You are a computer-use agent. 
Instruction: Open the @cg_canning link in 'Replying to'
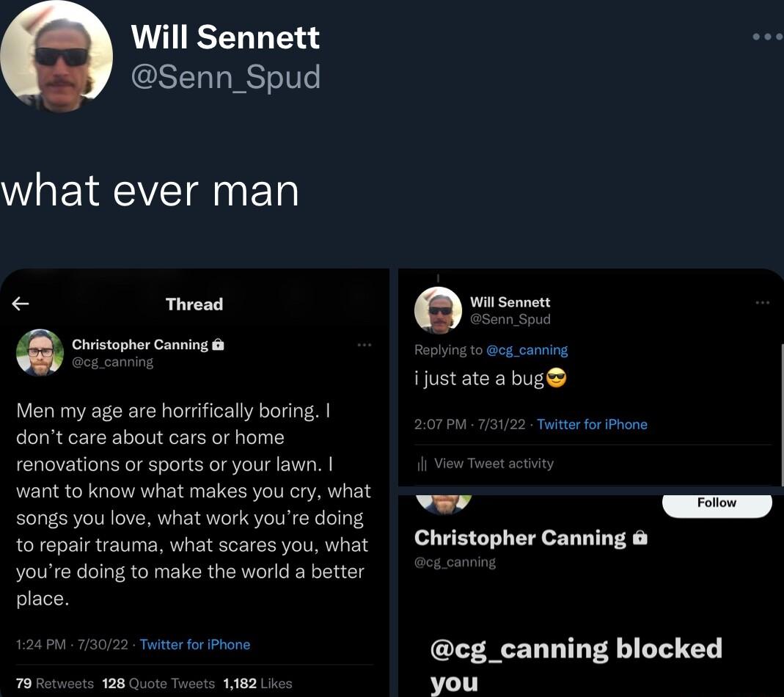click(527, 349)
